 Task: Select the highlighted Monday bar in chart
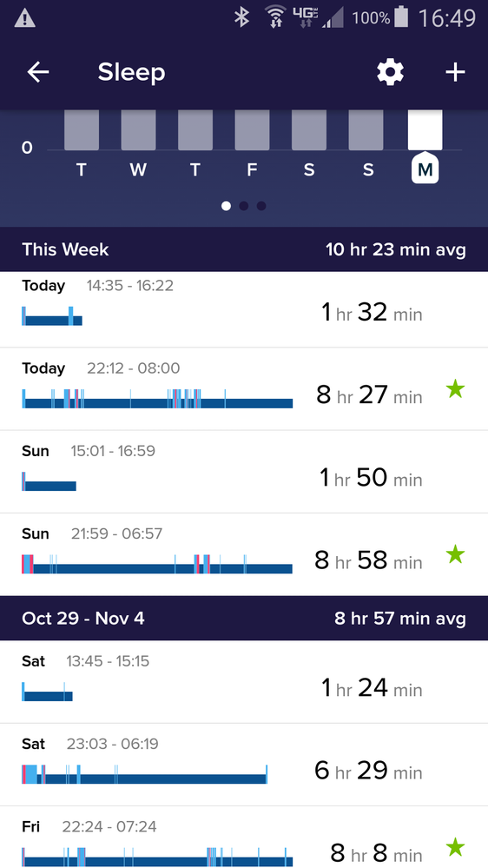point(425,130)
